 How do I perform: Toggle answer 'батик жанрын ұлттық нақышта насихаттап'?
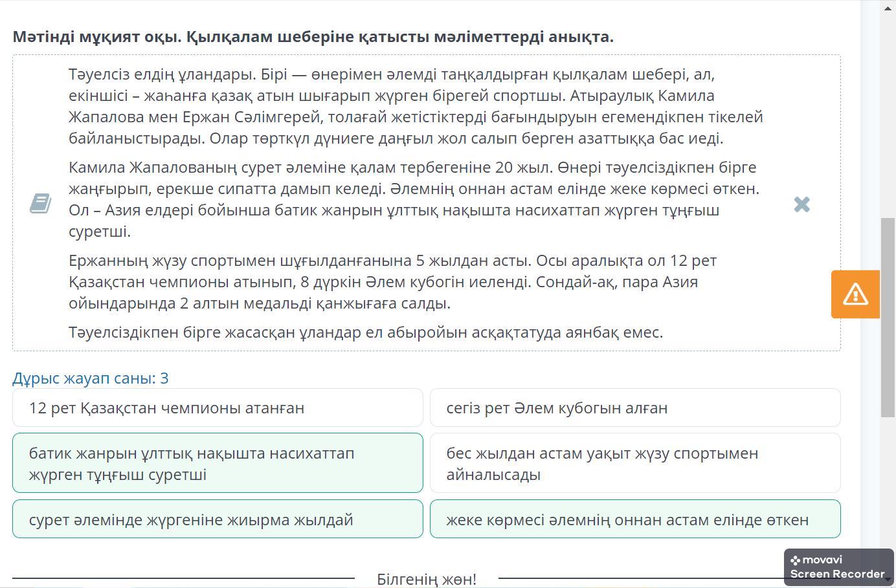point(218,463)
